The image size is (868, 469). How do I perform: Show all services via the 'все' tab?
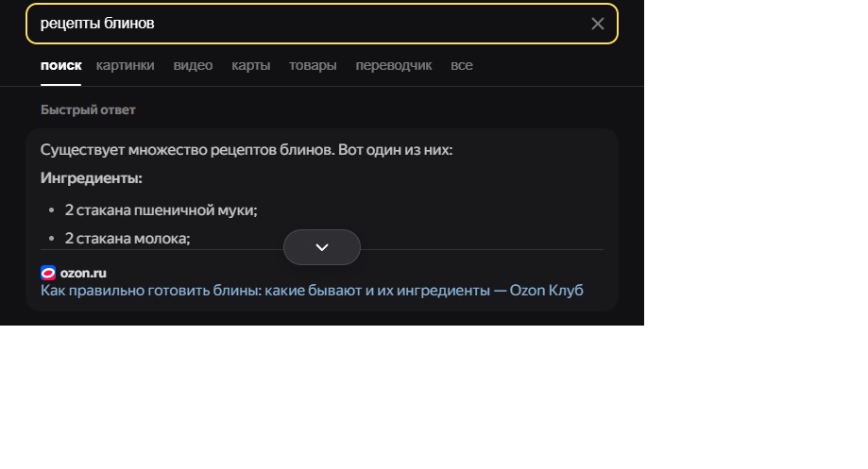462,65
